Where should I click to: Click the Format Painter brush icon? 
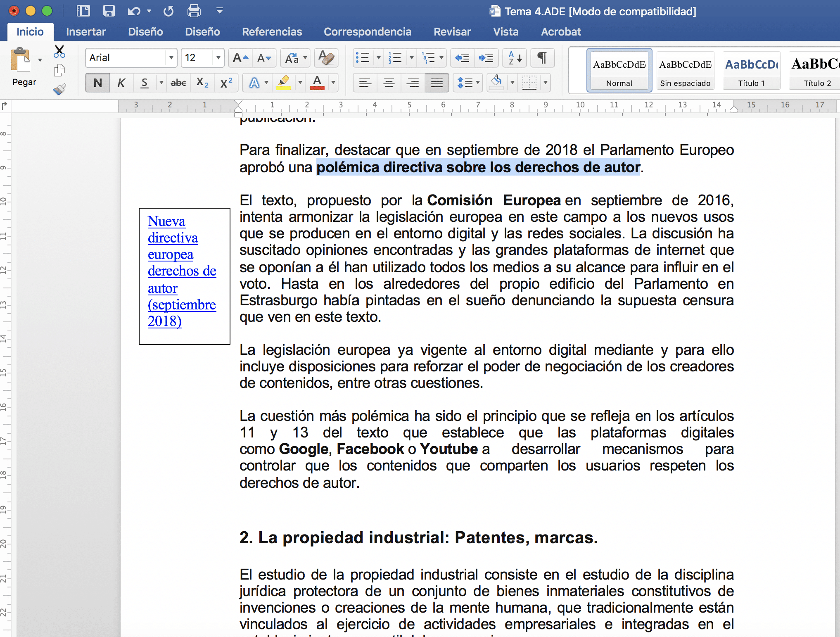tap(59, 89)
